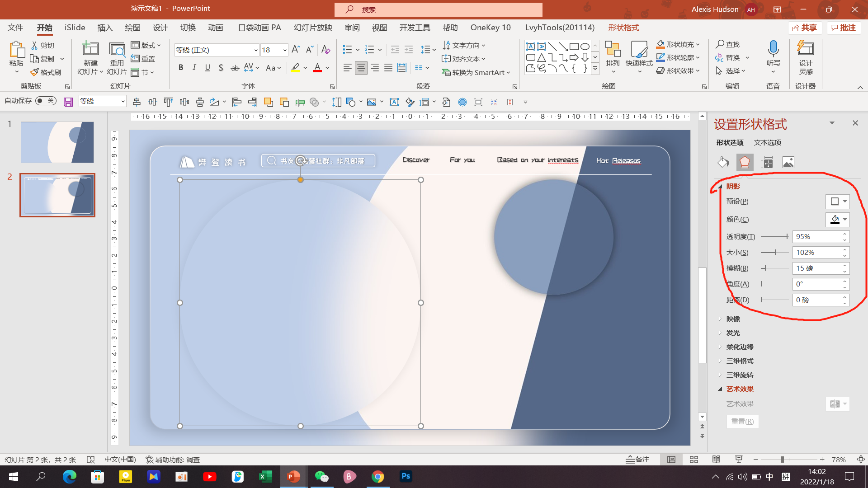
Task: Click the Slide Sorter view icon
Action: click(694, 460)
